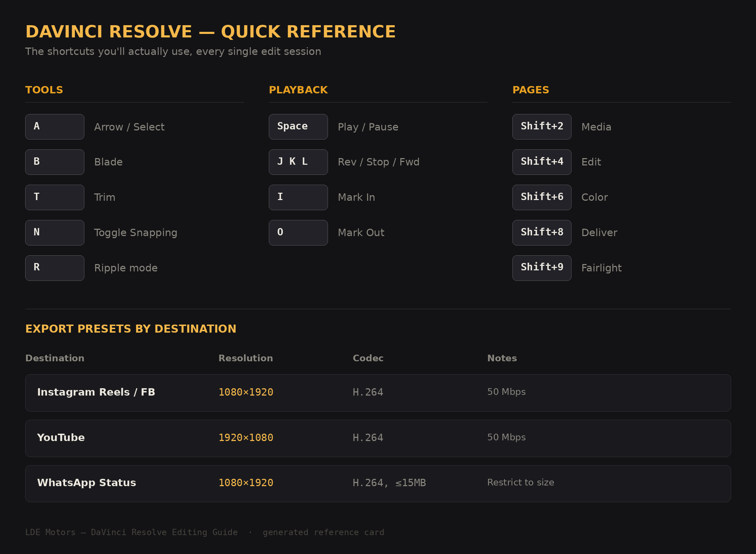Click the 'Blade' label
The image size is (756, 554).
(108, 162)
